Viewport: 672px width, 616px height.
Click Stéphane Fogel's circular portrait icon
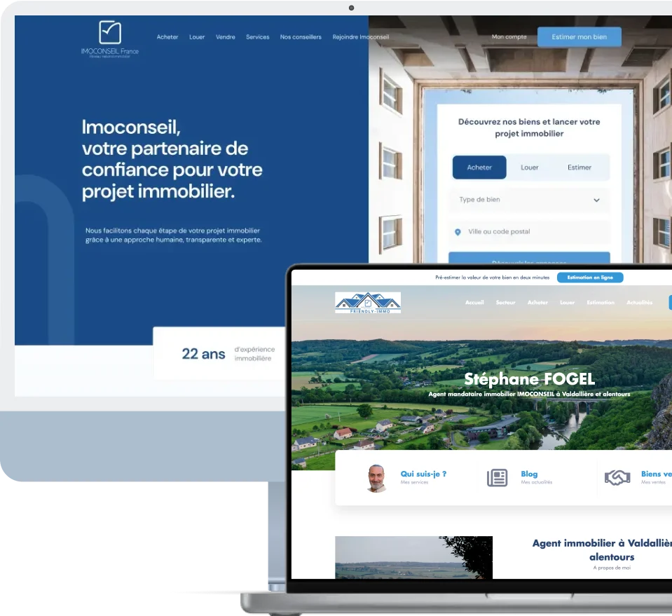click(x=376, y=477)
